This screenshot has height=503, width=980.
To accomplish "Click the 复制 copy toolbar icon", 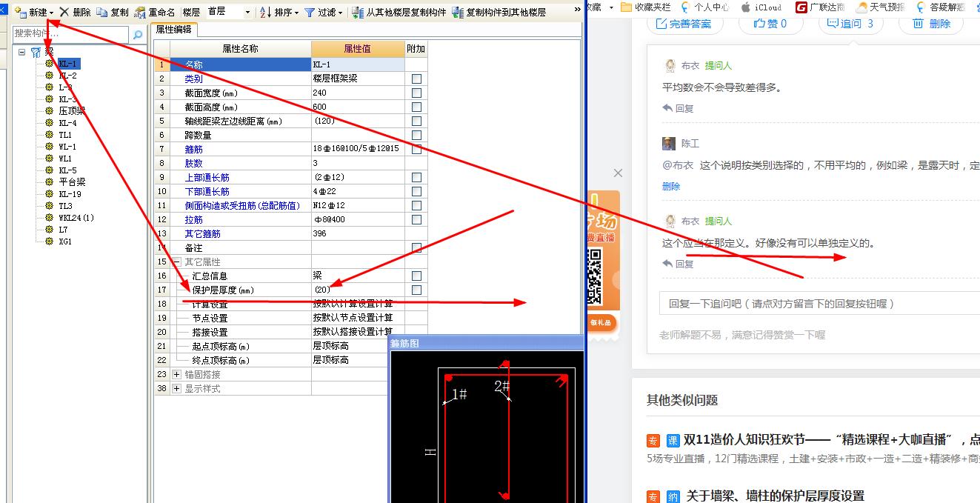I will pyautogui.click(x=102, y=13).
